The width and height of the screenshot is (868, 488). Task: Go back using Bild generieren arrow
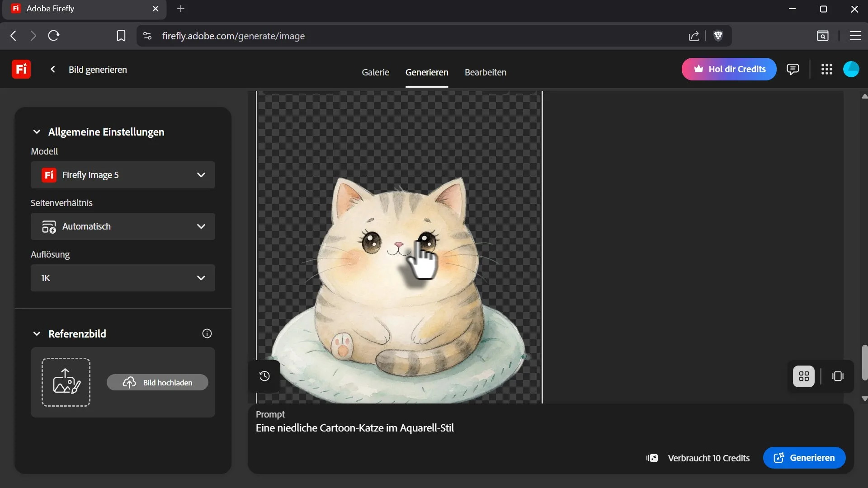[53, 69]
